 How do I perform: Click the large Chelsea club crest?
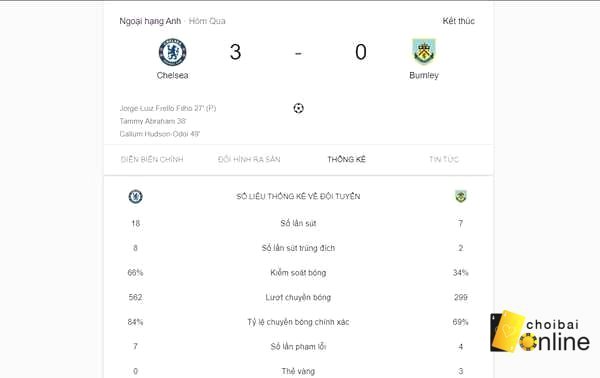pyautogui.click(x=172, y=52)
